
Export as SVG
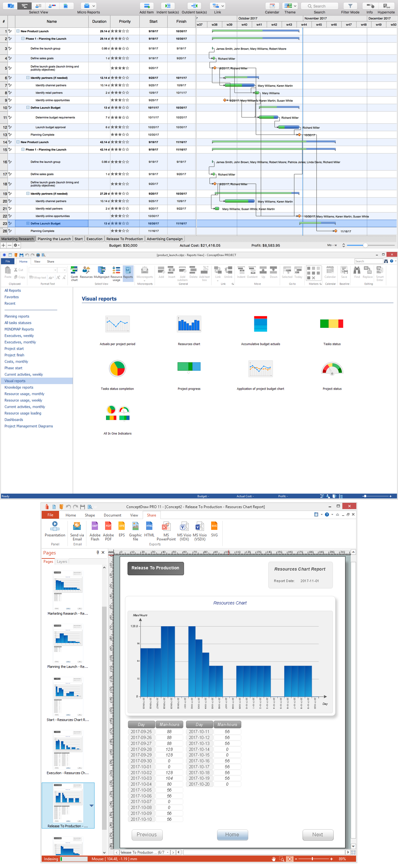coord(214,529)
